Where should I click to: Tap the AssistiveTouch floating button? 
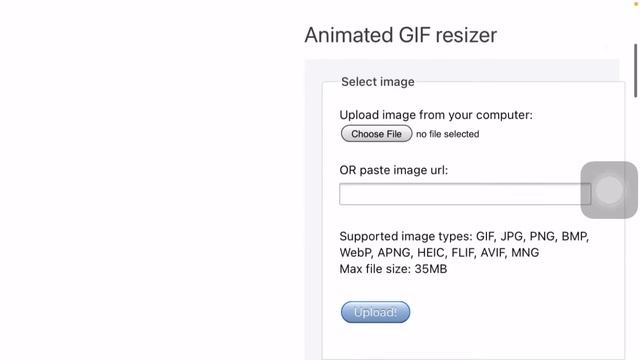[x=609, y=190]
